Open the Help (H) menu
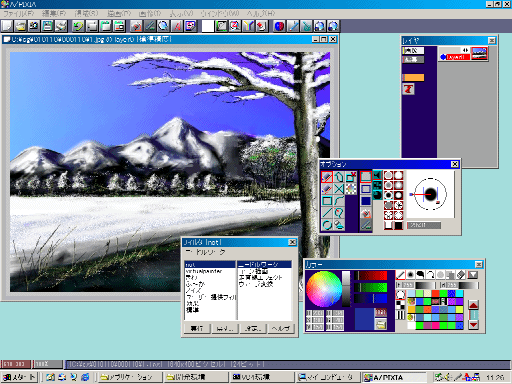512x384 pixels. [261, 14]
